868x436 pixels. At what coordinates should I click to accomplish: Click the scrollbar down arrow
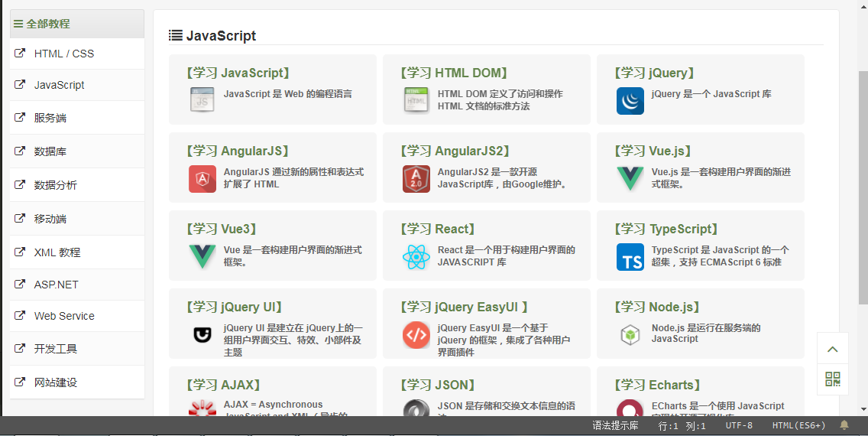point(863,410)
